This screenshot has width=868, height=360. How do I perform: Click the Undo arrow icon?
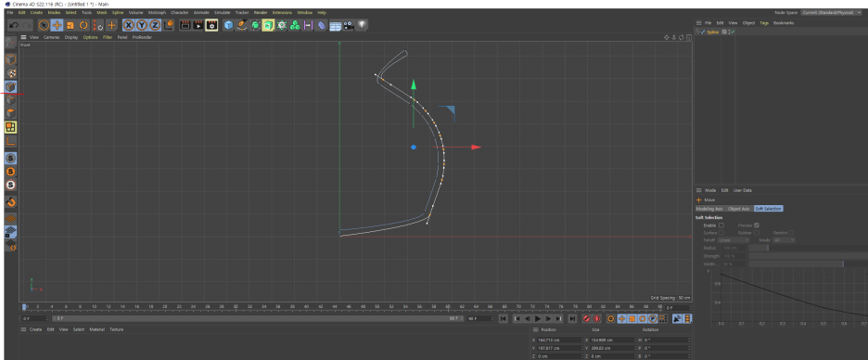point(15,25)
